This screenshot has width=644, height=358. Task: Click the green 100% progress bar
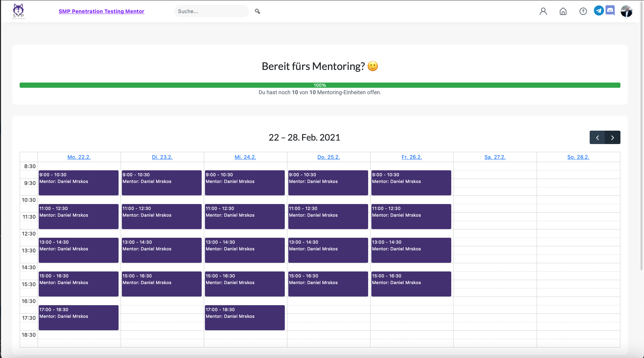[320, 85]
